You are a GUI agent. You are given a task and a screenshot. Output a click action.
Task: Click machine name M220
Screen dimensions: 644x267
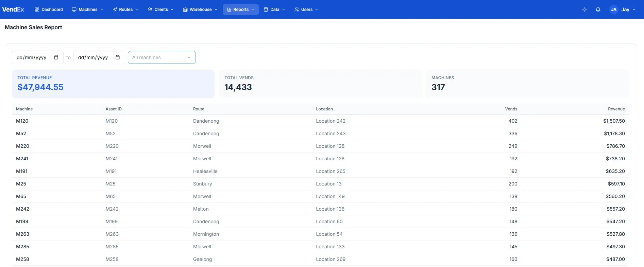22,146
